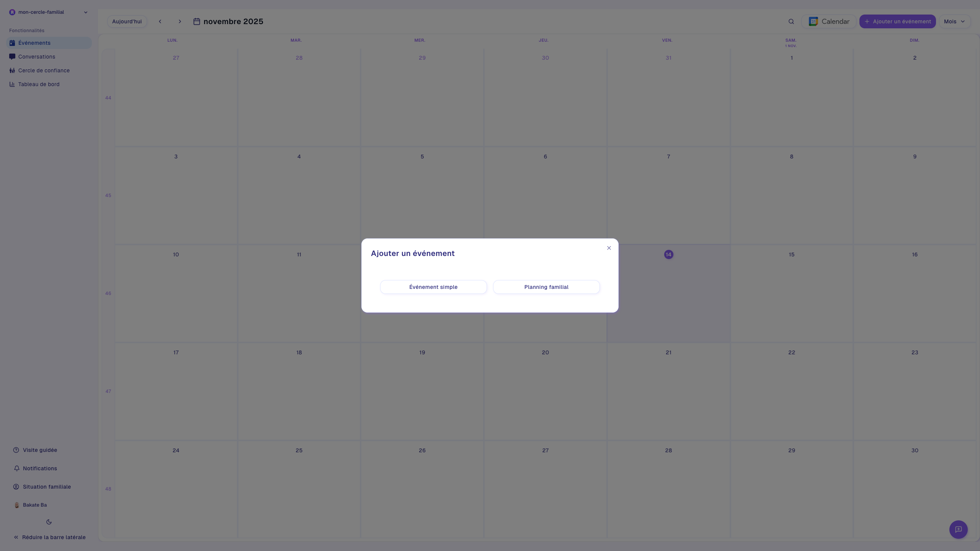Click the Aujourd'hui button
Screen dimensions: 980x551
[x=127, y=21]
